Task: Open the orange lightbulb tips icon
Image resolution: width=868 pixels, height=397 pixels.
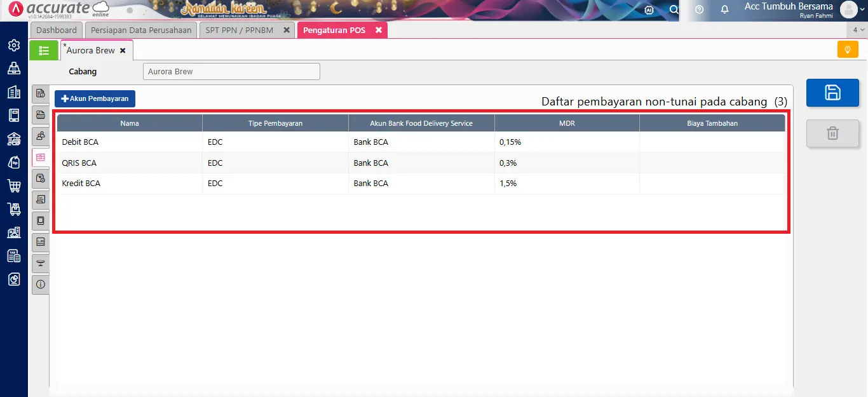Action: click(848, 49)
